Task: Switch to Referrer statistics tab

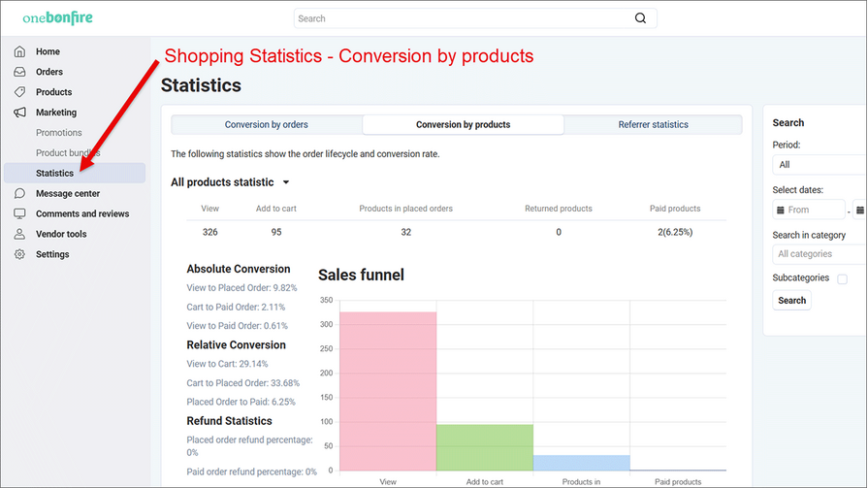Action: tap(653, 125)
